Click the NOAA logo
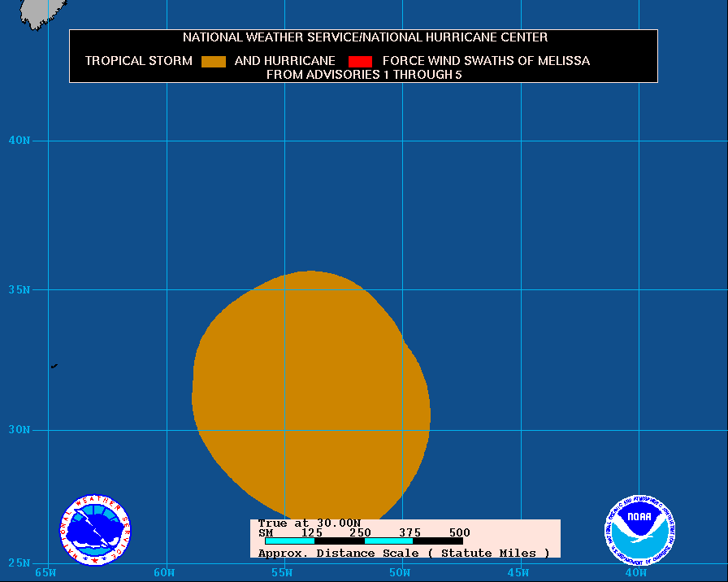The image size is (728, 582). 639,530
